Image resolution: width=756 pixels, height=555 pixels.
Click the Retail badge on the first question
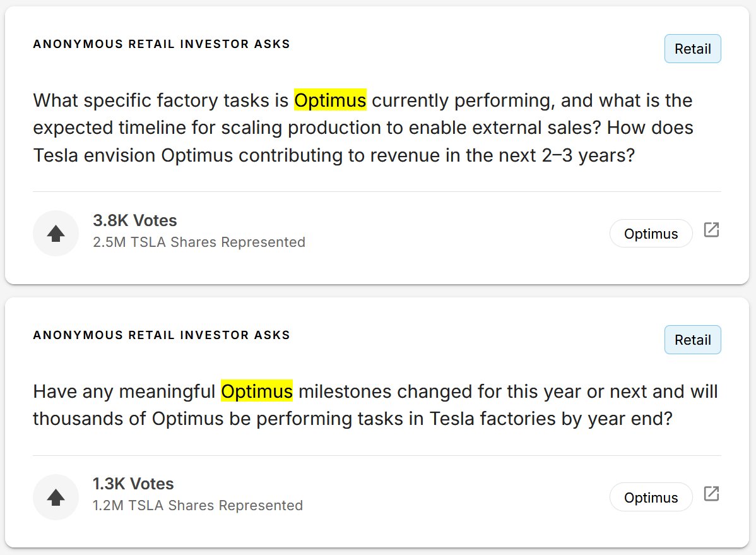tap(692, 49)
